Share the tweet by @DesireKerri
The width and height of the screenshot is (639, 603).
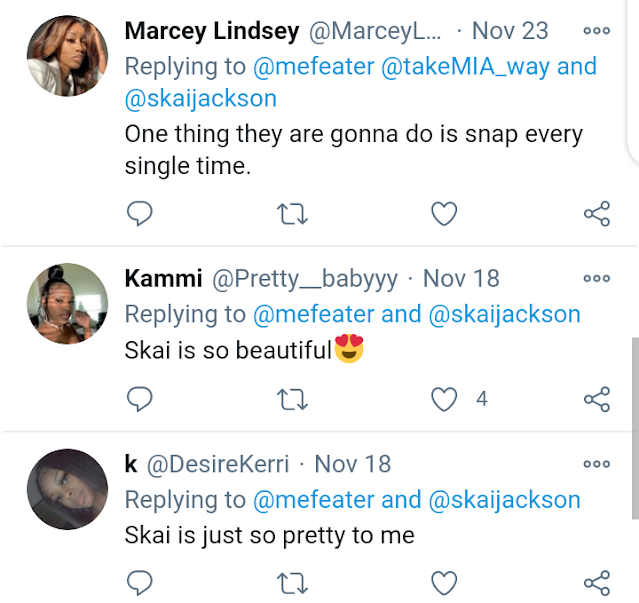[596, 583]
